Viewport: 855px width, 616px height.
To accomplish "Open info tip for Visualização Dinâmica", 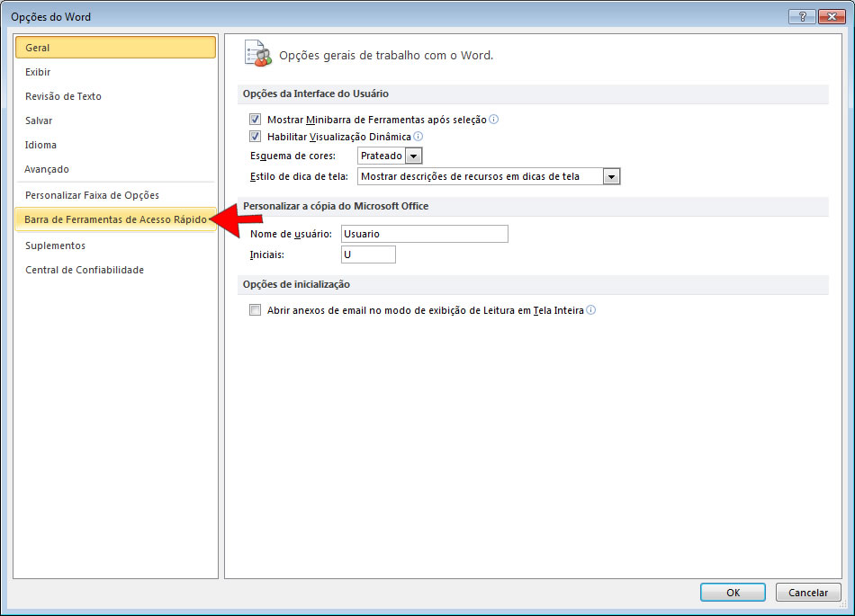I will point(418,136).
